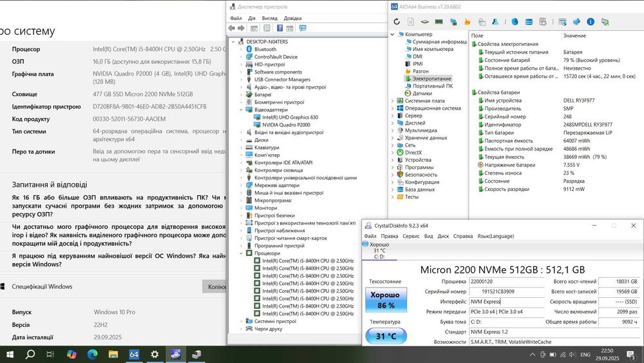This screenshot has height=363, width=644.
Task: Click ENG language indicator in system tray
Action: 585,355
